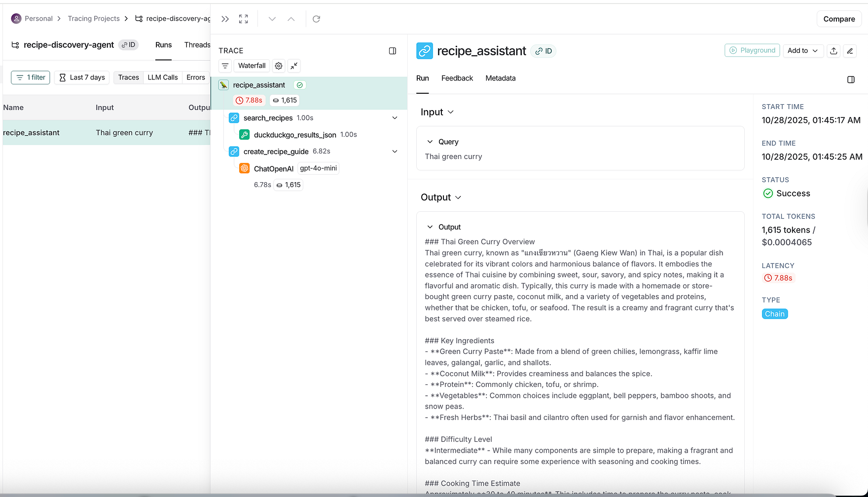Screen dimensions: 868x497
Task: Toggle the TRACE panel layout icon
Action: 393,51
